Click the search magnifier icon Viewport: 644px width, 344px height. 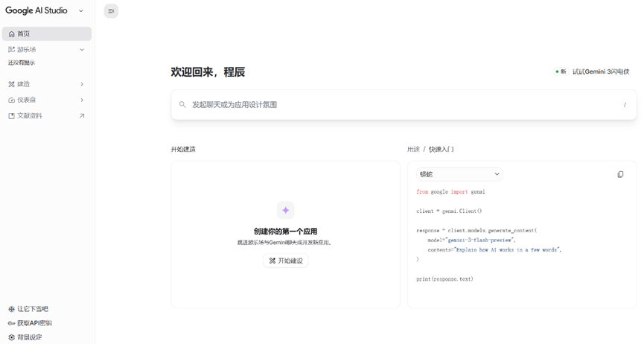tap(182, 105)
